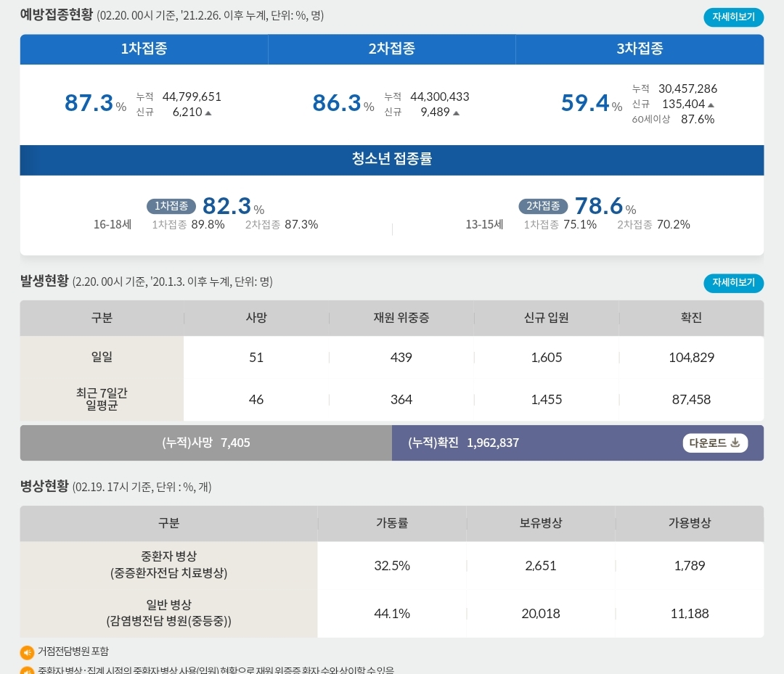Click the up-arrow next to 9,489

click(x=456, y=113)
